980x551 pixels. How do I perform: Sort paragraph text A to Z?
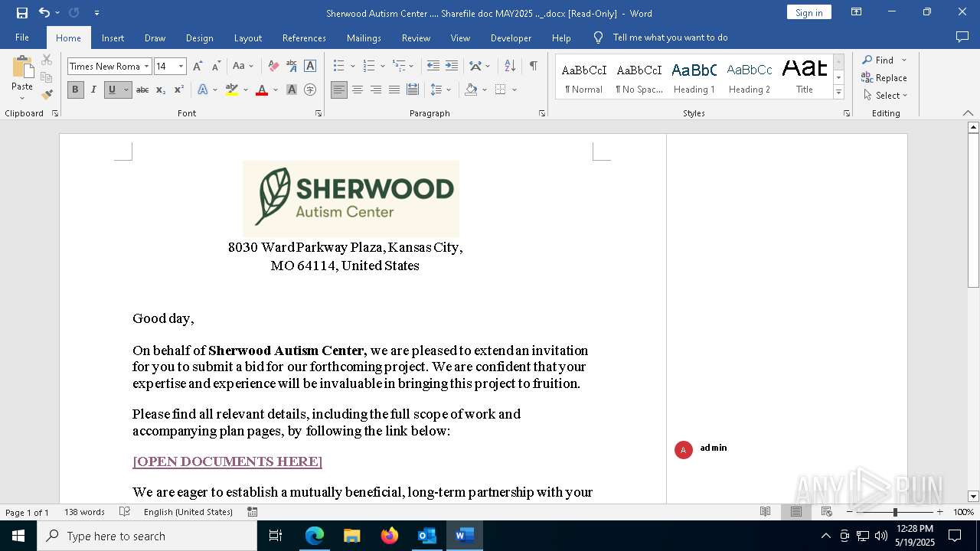coord(510,66)
